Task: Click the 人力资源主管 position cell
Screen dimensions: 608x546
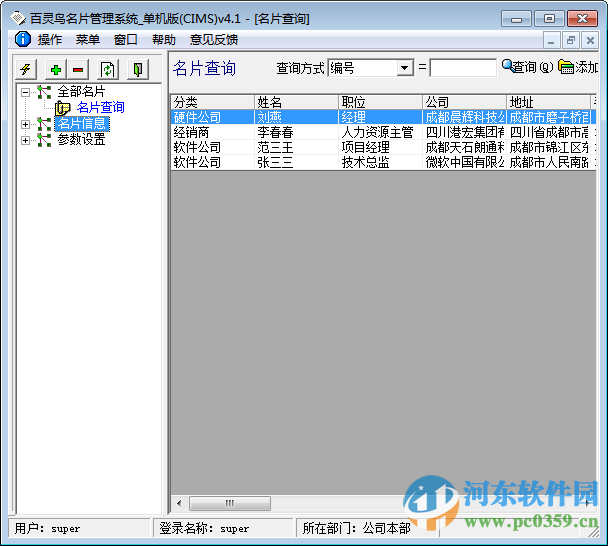Action: coord(381,132)
